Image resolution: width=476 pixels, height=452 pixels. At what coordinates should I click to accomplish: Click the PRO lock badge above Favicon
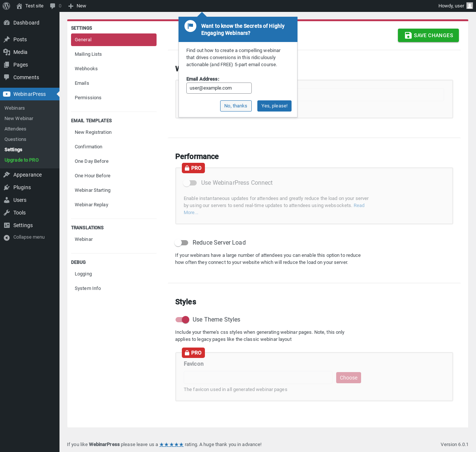tap(193, 353)
